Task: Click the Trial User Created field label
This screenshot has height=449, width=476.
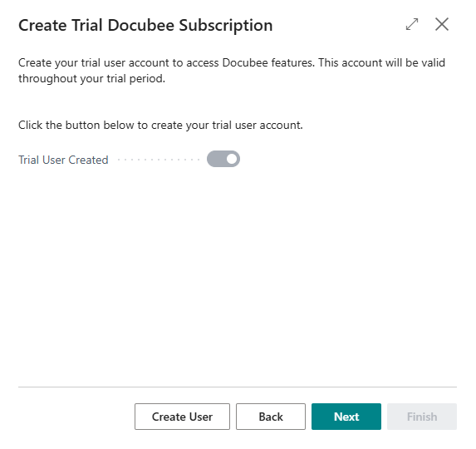Action: click(63, 160)
